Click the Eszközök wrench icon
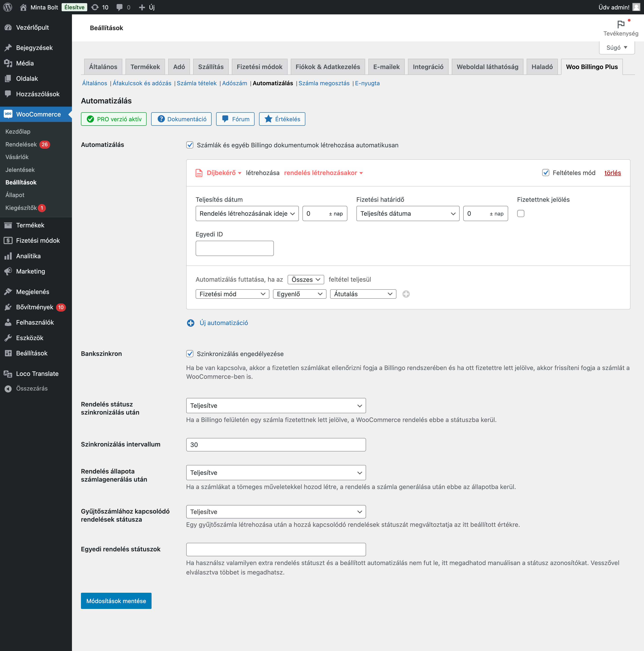 click(x=8, y=338)
